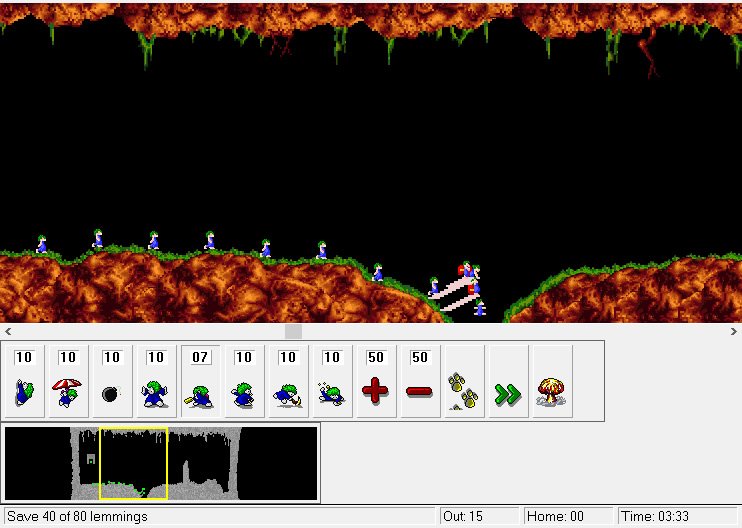
Task: Select the Digger skill
Action: pyautogui.click(x=332, y=381)
